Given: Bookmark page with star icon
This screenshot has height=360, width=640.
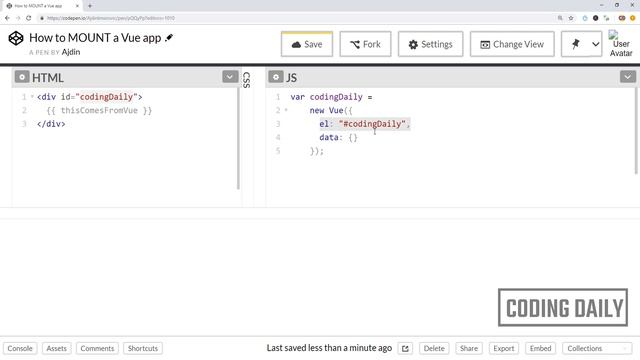Looking at the screenshot, I should (x=571, y=18).
